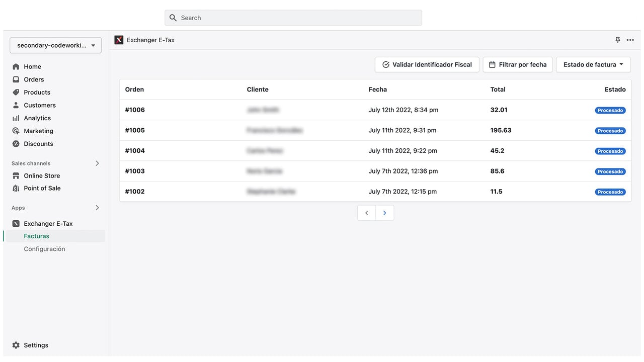Click the Search input field
Viewport: 644px width, 362px height.
tap(293, 18)
